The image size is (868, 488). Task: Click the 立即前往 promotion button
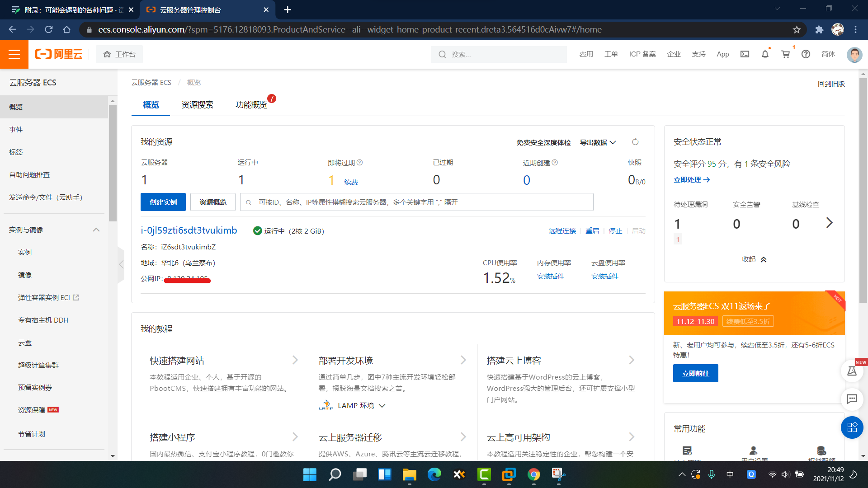(695, 373)
